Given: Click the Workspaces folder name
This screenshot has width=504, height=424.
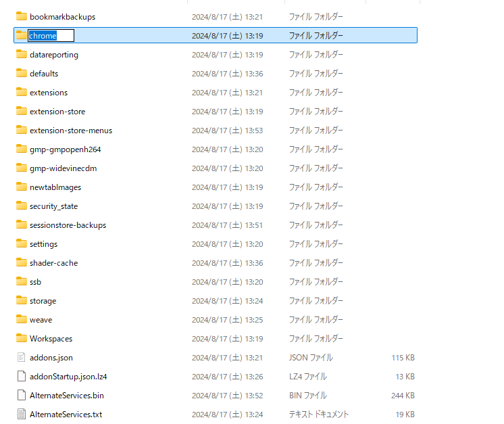Looking at the screenshot, I should click(51, 339).
